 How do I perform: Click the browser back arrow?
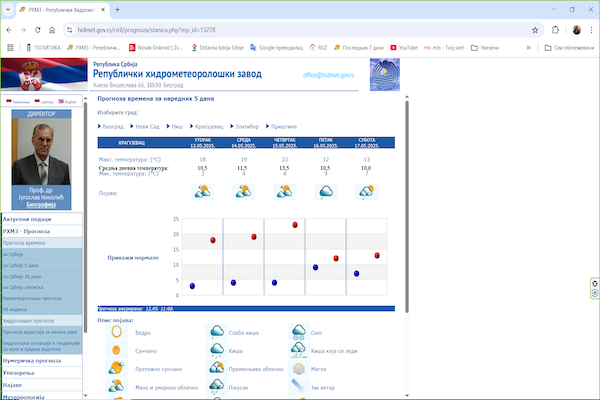point(9,30)
